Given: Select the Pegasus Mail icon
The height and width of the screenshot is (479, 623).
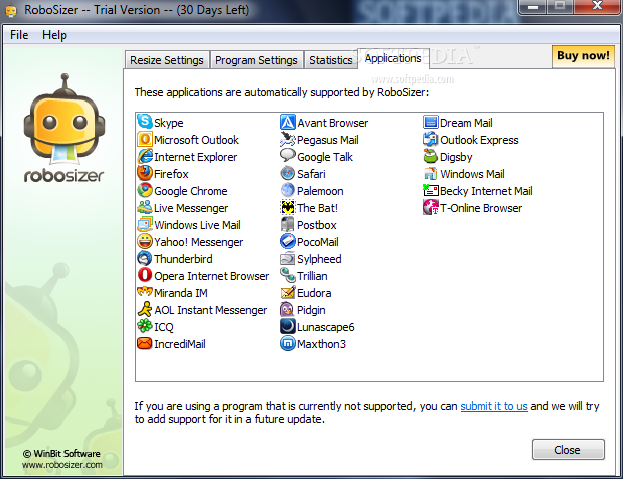Looking at the screenshot, I should coord(288,139).
